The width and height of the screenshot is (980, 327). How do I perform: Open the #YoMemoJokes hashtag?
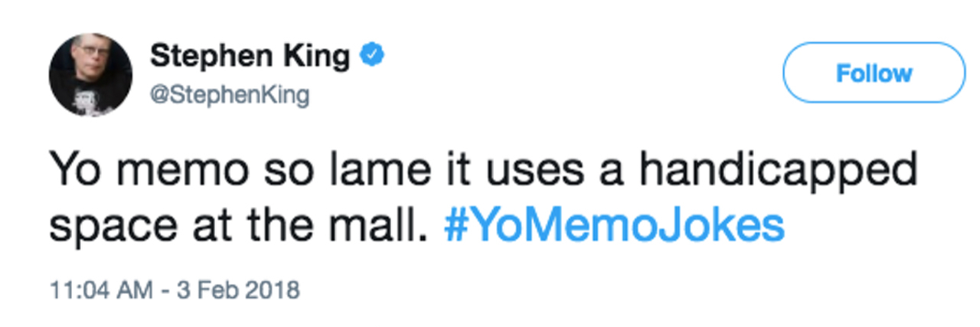(615, 225)
